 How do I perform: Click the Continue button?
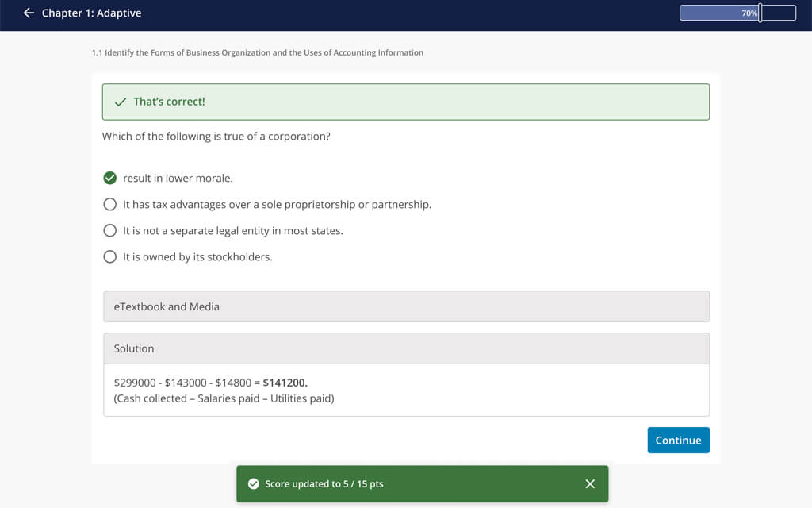click(678, 440)
